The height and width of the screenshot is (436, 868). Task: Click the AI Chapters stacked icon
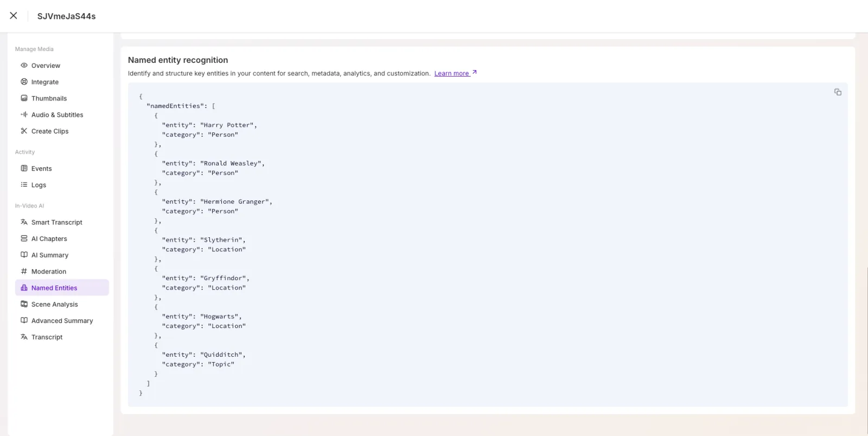pyautogui.click(x=24, y=238)
